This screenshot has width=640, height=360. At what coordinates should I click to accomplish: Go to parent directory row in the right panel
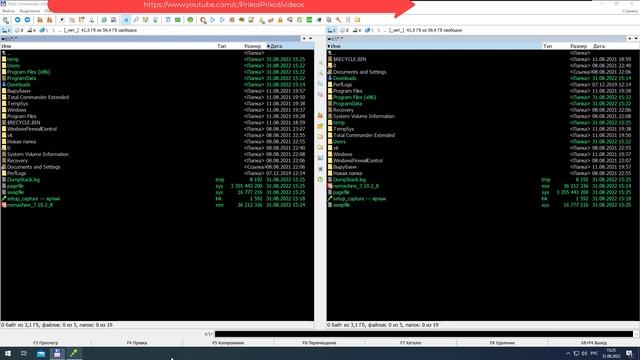[483, 53]
